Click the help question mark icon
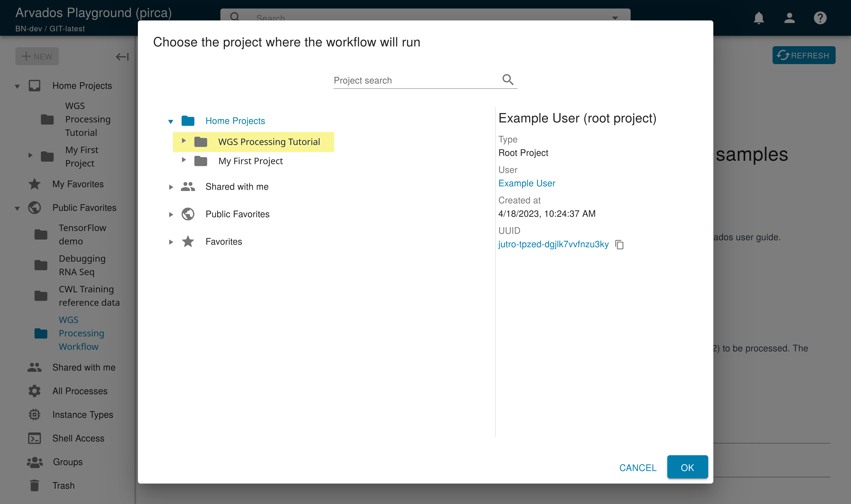This screenshot has width=851, height=504. (x=820, y=18)
